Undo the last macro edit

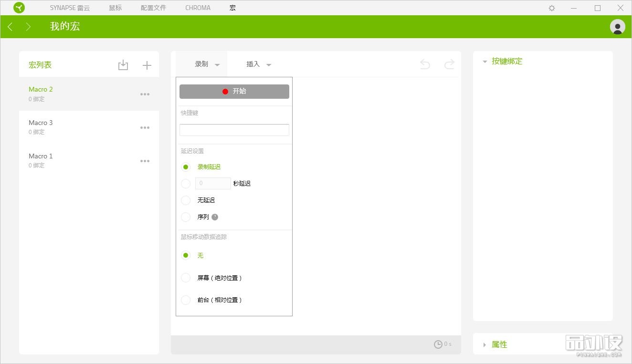425,64
